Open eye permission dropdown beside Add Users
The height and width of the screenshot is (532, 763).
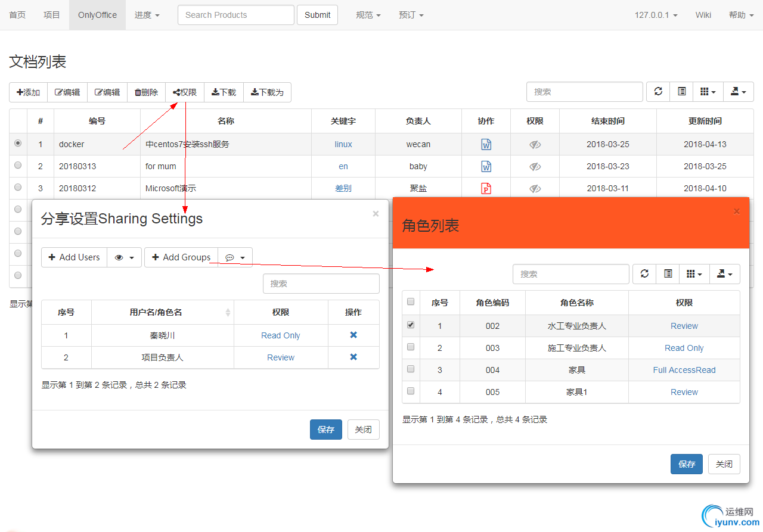125,257
